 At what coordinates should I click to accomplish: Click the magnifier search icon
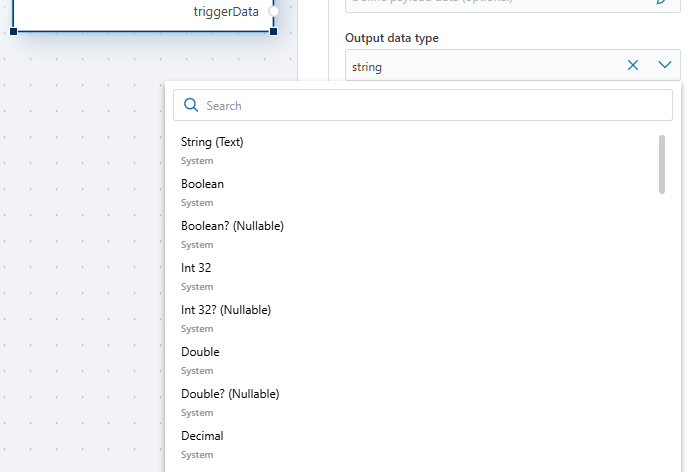pyautogui.click(x=191, y=105)
